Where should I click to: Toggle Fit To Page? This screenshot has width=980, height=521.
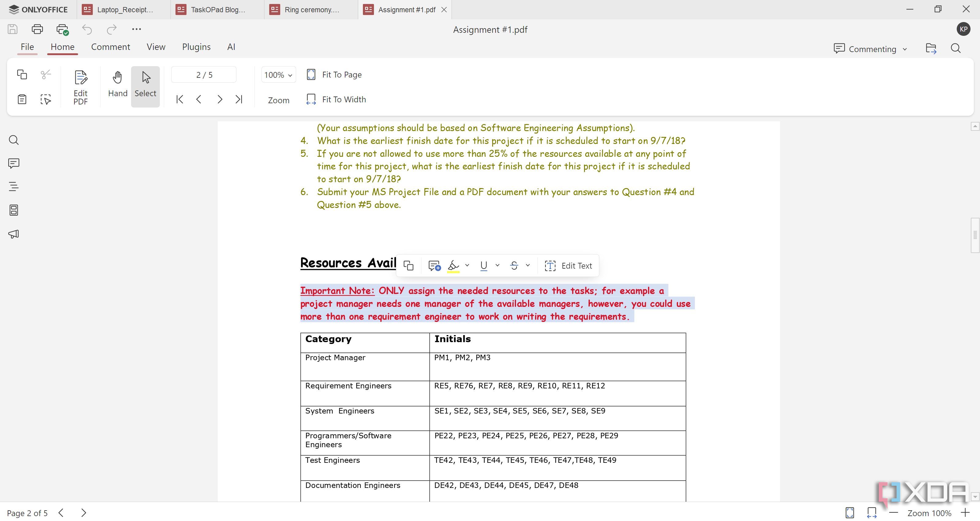334,75
